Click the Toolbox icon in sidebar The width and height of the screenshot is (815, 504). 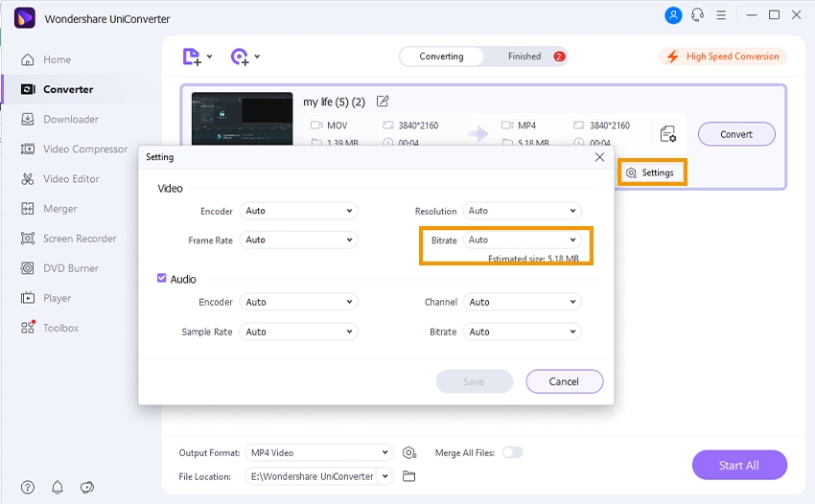(28, 328)
